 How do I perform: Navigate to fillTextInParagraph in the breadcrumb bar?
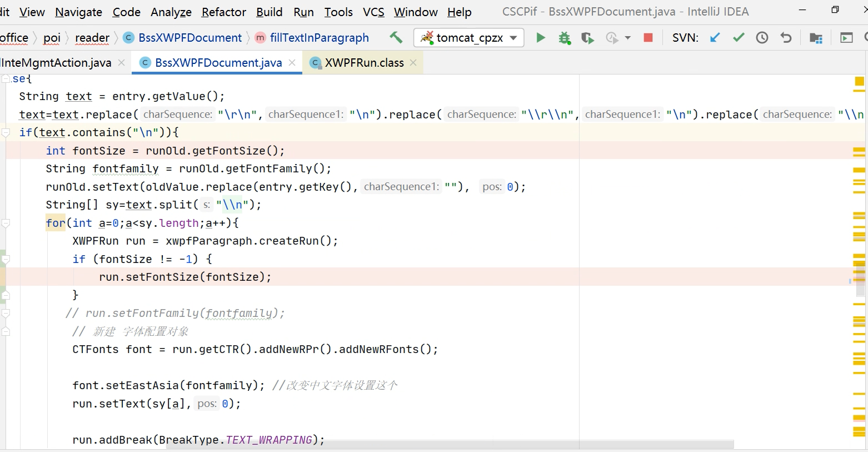click(x=320, y=37)
